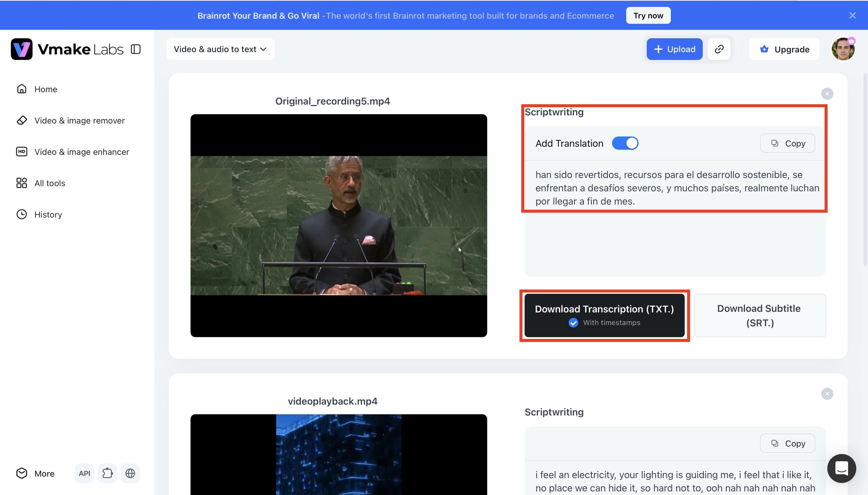
Task: Click the Vmake Labs logo
Action: [67, 49]
